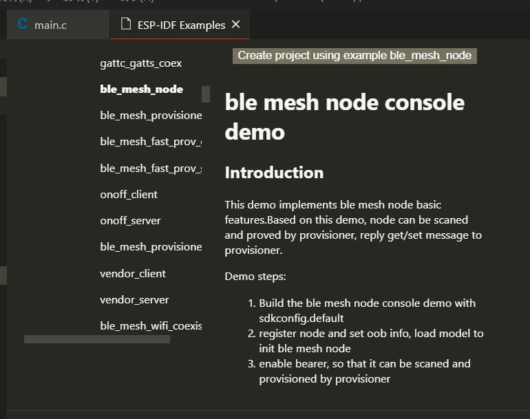
Task: Open ble_mesh_provisioner example below ble_mesh_node
Action: pyautogui.click(x=151, y=116)
